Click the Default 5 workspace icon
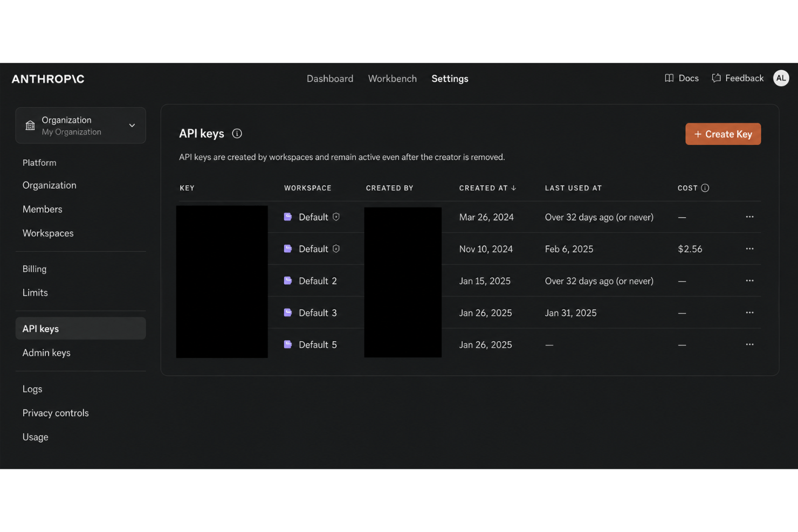Image resolution: width=798 pixels, height=532 pixels. [288, 344]
